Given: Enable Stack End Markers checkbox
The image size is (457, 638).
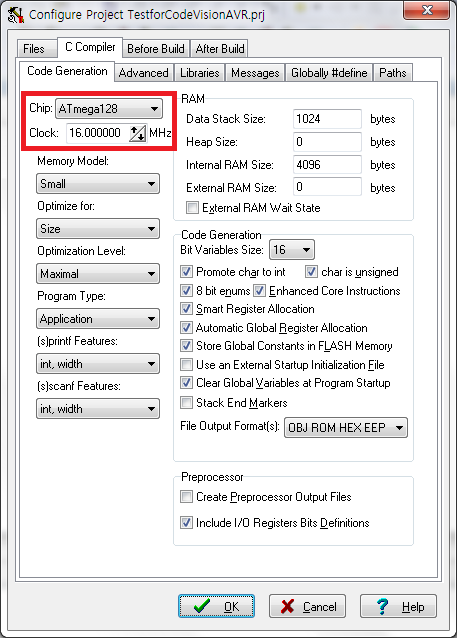Looking at the screenshot, I should point(186,403).
